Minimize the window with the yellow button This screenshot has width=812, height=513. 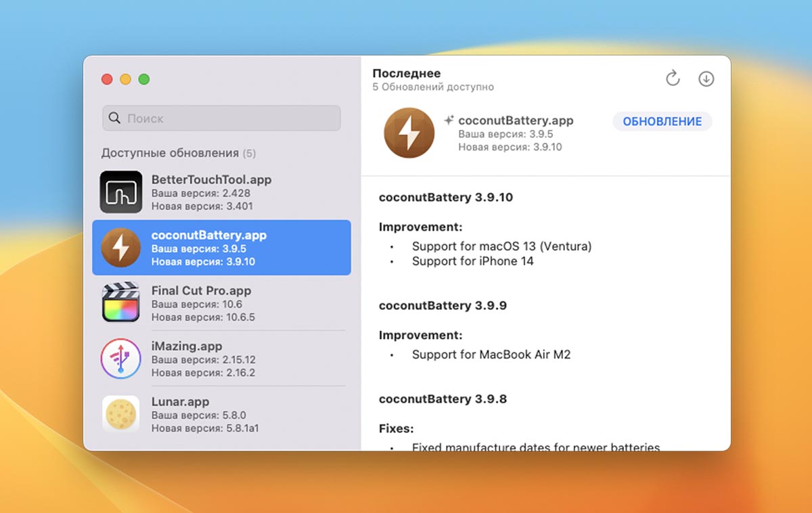click(x=125, y=79)
